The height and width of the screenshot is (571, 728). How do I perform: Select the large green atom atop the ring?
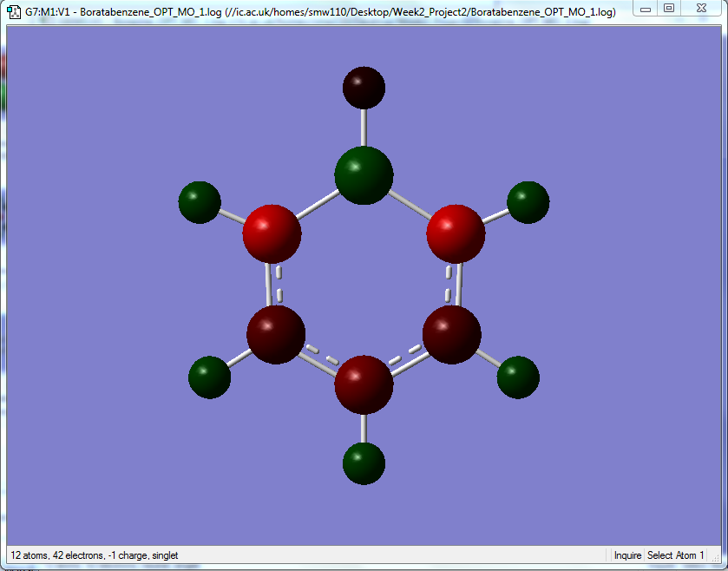[x=364, y=175]
